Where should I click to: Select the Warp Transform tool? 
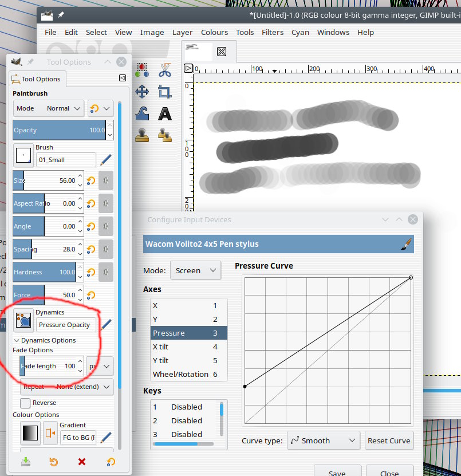point(142,114)
